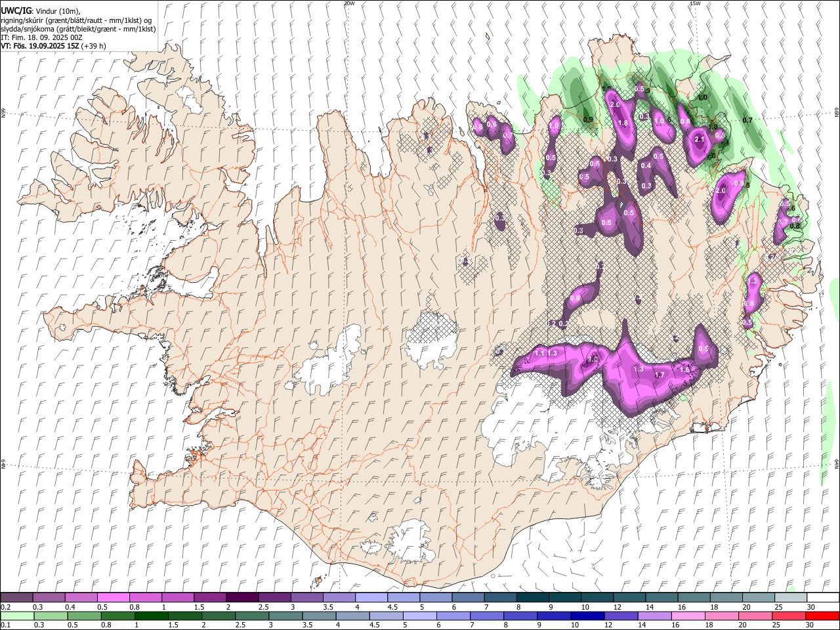840x630 pixels.
Task: Click the '64N' latitude label on the right edge
Action: [837, 463]
